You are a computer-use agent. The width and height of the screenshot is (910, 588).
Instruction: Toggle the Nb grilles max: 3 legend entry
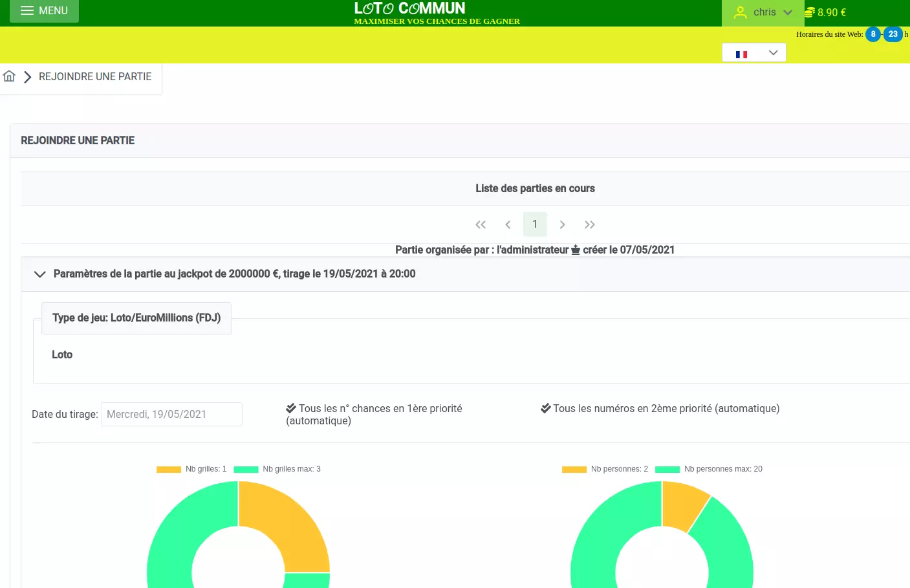point(277,469)
